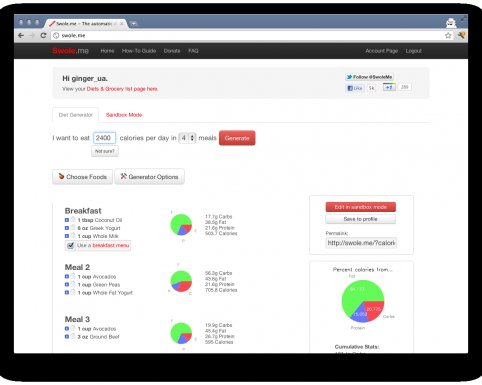482x385 pixels.
Task: Switch to Sandbox Mode tab
Action: (x=124, y=115)
